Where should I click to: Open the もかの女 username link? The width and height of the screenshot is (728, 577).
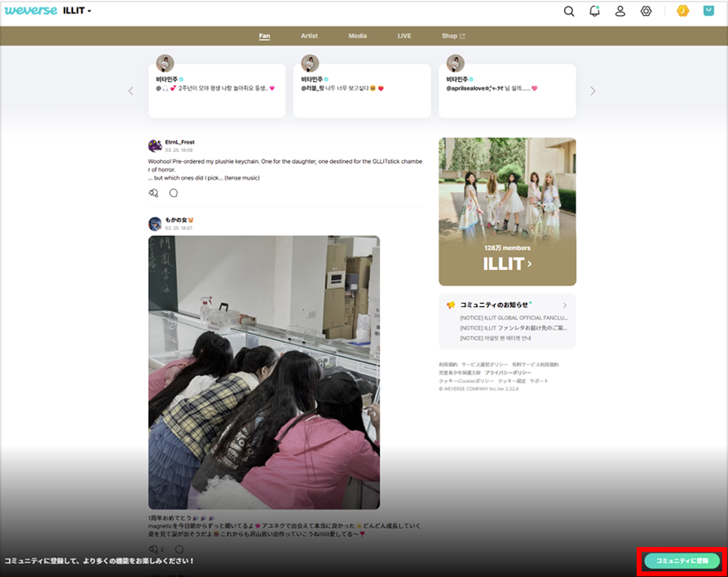179,220
